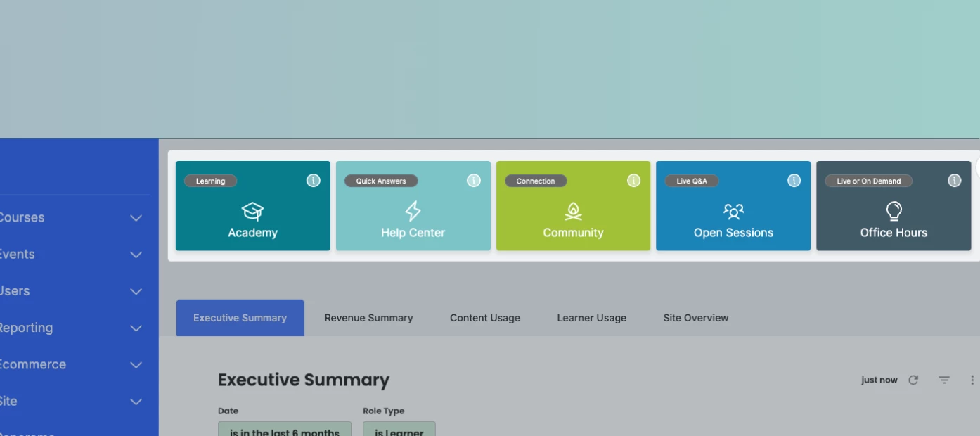Image resolution: width=980 pixels, height=436 pixels.
Task: Click the info icon on the Office Hours card
Action: pos(954,180)
